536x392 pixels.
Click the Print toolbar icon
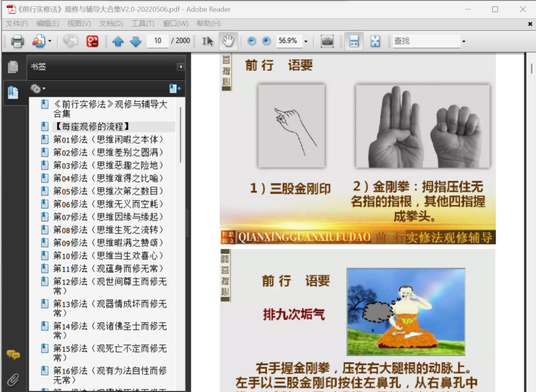point(17,41)
